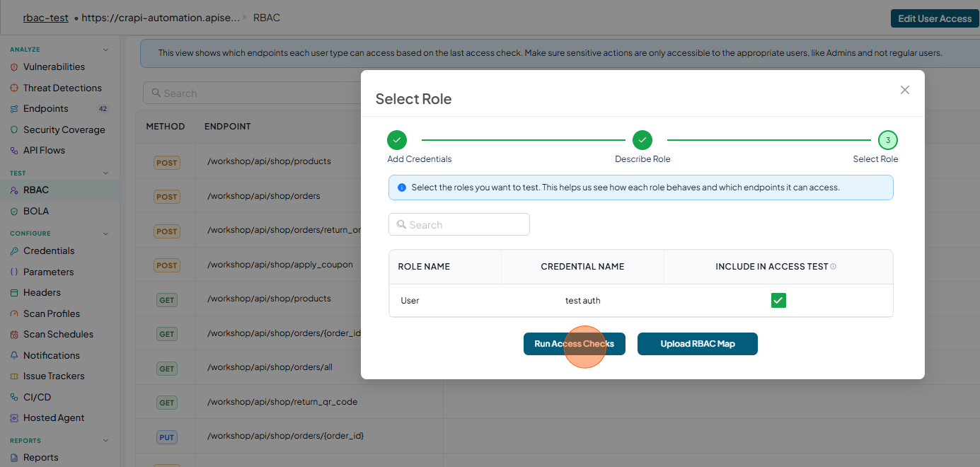The image size is (980, 467).
Task: Go back to the Describe Role step
Action: point(642,140)
